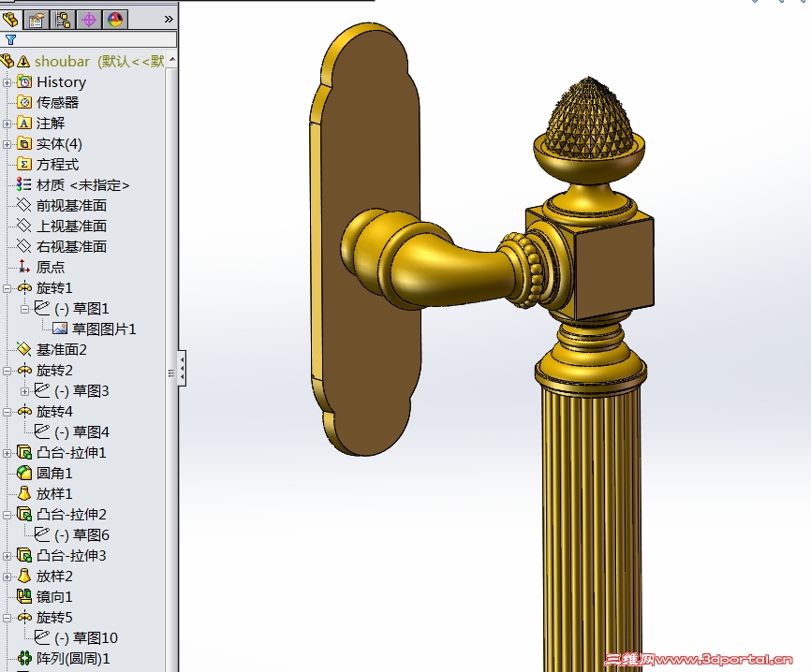Collapse the 旋转1 revolve feature

[x=7, y=288]
